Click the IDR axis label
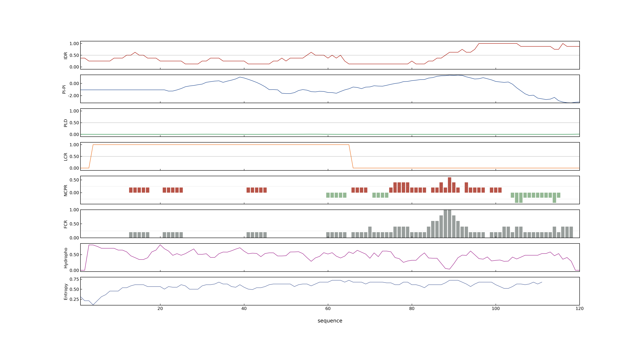The height and width of the screenshot is (343, 644). (66, 55)
